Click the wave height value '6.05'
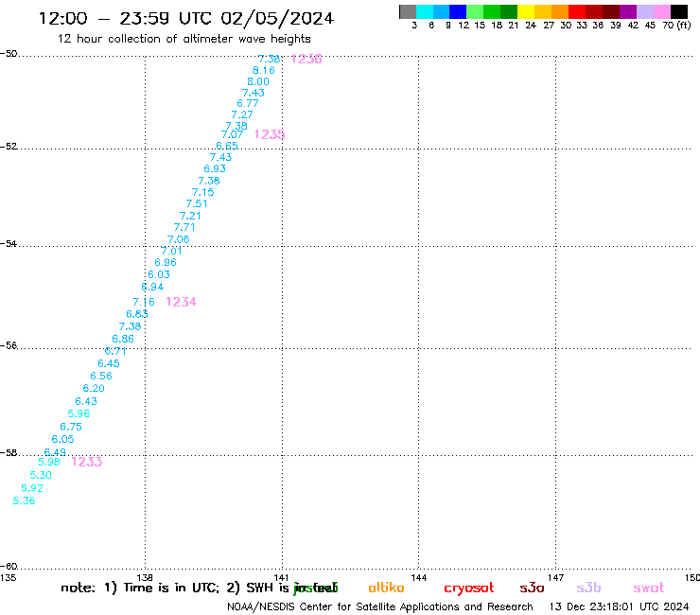 pos(62,439)
